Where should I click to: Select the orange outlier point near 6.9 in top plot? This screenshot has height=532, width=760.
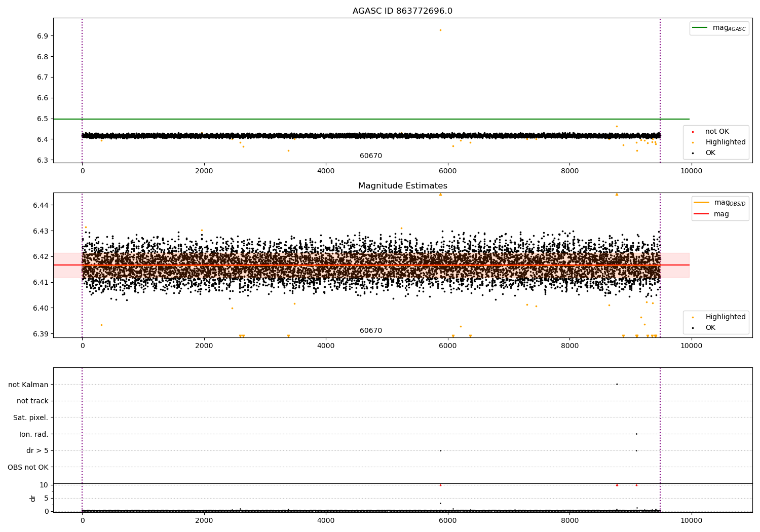pyautogui.click(x=440, y=30)
